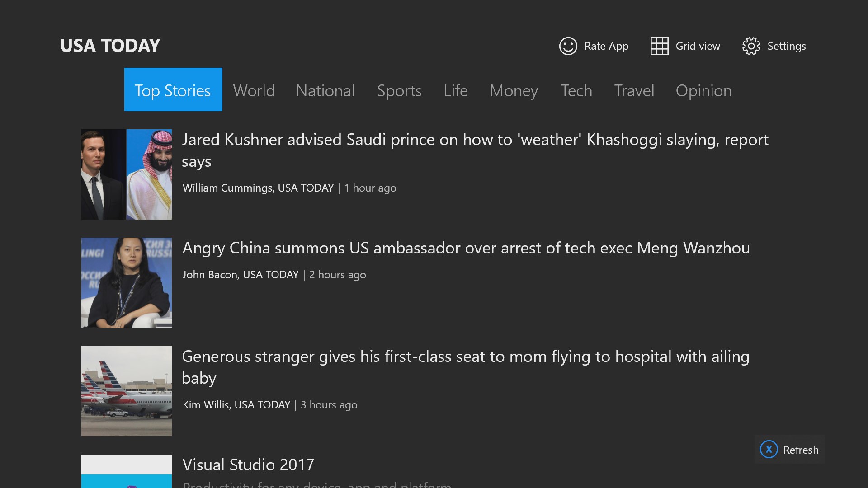This screenshot has width=868, height=488.
Task: Switch to the Tech tab
Action: [576, 91]
